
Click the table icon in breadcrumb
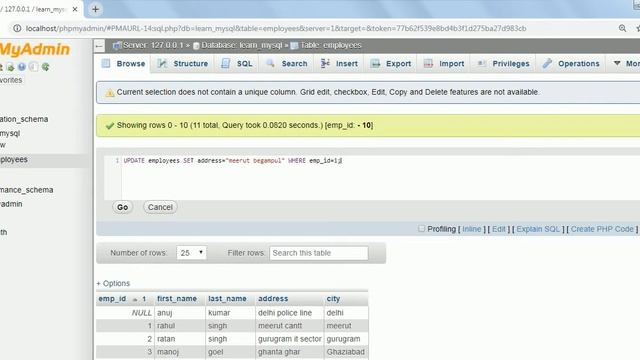click(294, 46)
